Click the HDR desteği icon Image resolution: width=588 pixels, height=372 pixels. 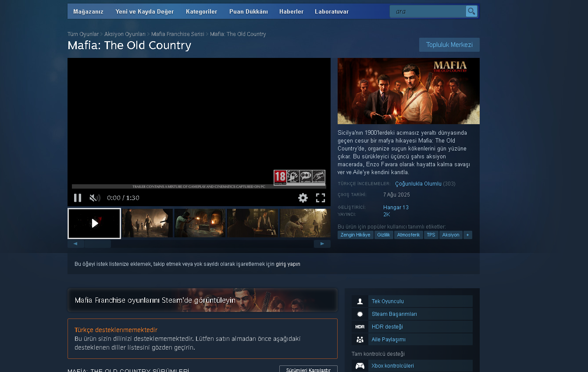coord(360,327)
